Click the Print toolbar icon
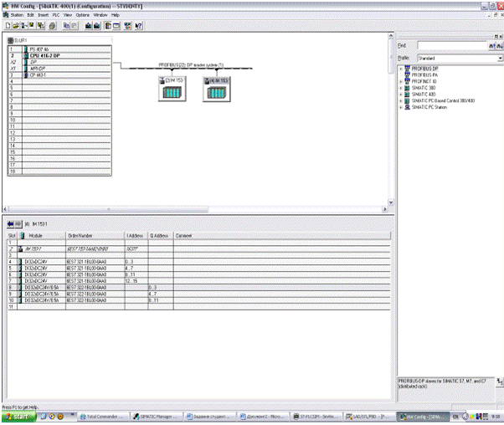 pos(51,26)
